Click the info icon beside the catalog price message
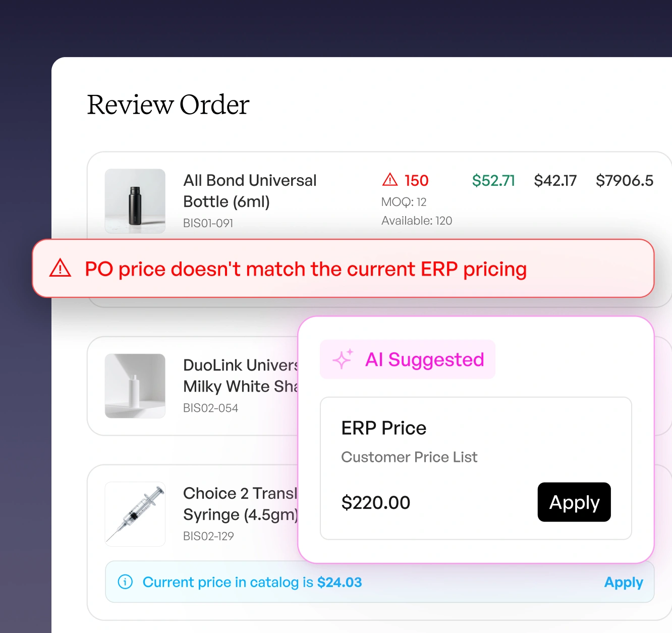The height and width of the screenshot is (633, 672). (x=125, y=582)
